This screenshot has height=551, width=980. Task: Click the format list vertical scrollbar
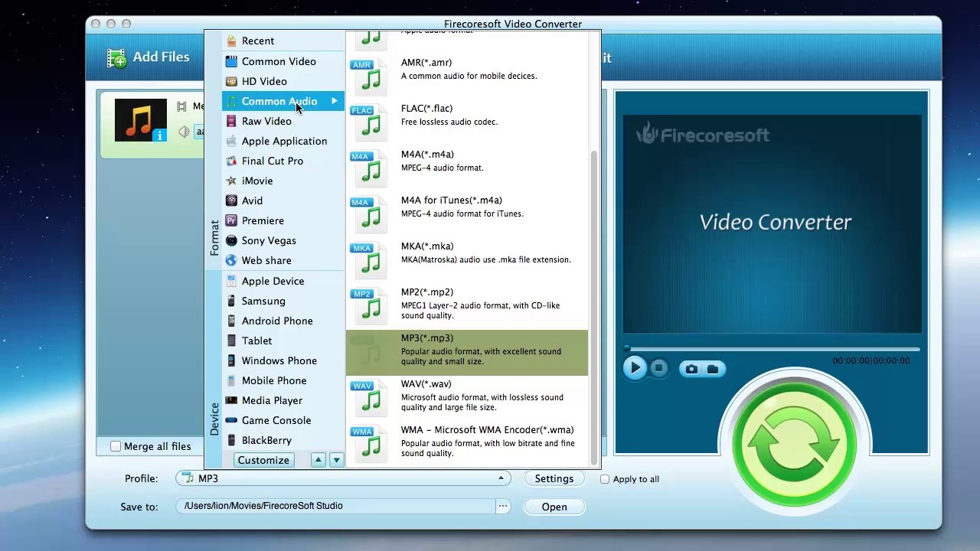click(594, 308)
